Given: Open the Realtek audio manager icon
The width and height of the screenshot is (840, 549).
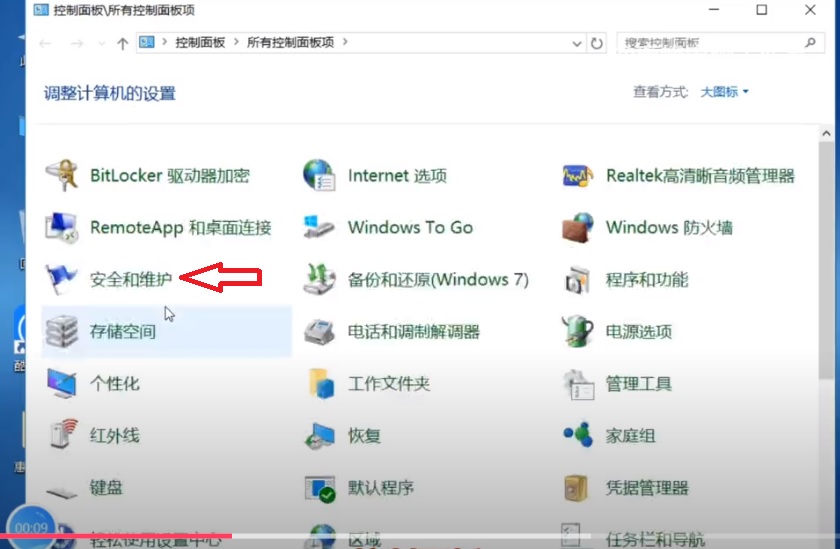Looking at the screenshot, I should [x=578, y=175].
